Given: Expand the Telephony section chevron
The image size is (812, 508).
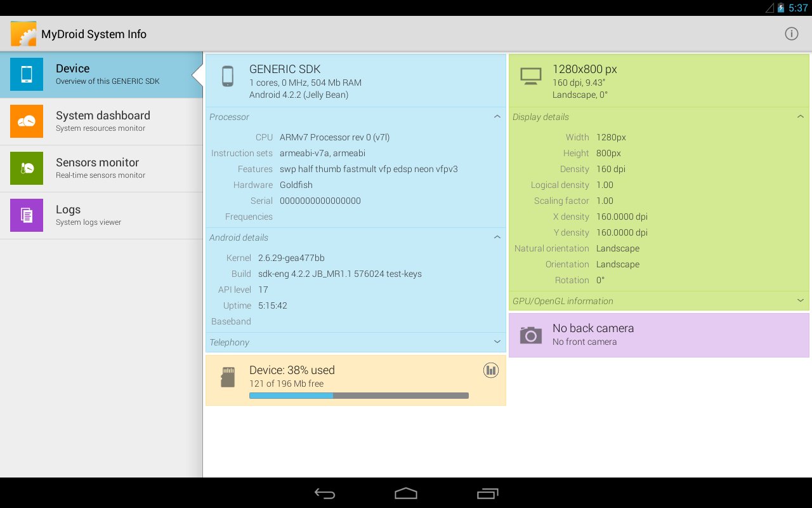Looking at the screenshot, I should tap(497, 342).
